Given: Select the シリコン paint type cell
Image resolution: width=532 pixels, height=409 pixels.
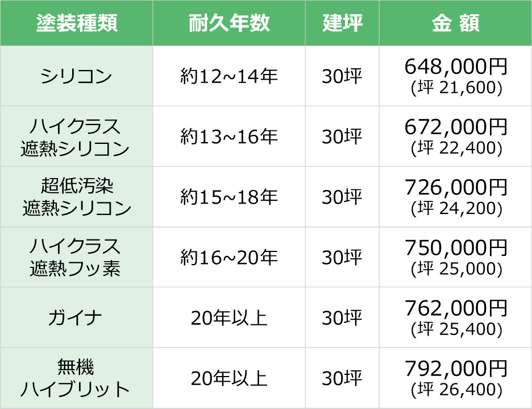Looking at the screenshot, I should [x=77, y=76].
